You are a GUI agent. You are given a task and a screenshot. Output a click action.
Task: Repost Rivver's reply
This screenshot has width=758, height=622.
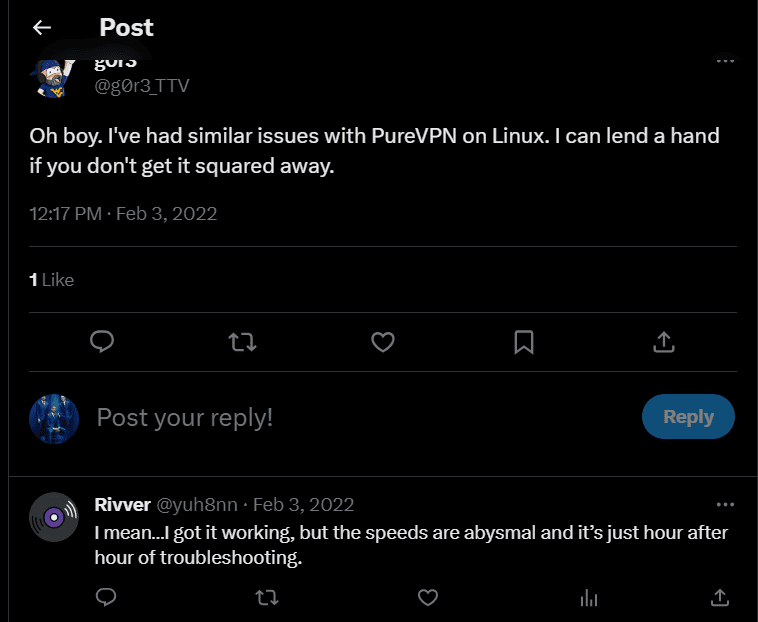point(267,598)
